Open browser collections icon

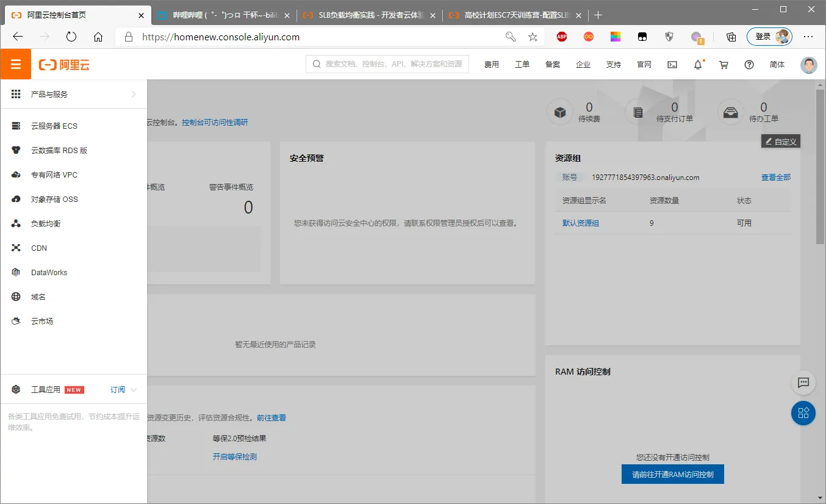click(731, 37)
